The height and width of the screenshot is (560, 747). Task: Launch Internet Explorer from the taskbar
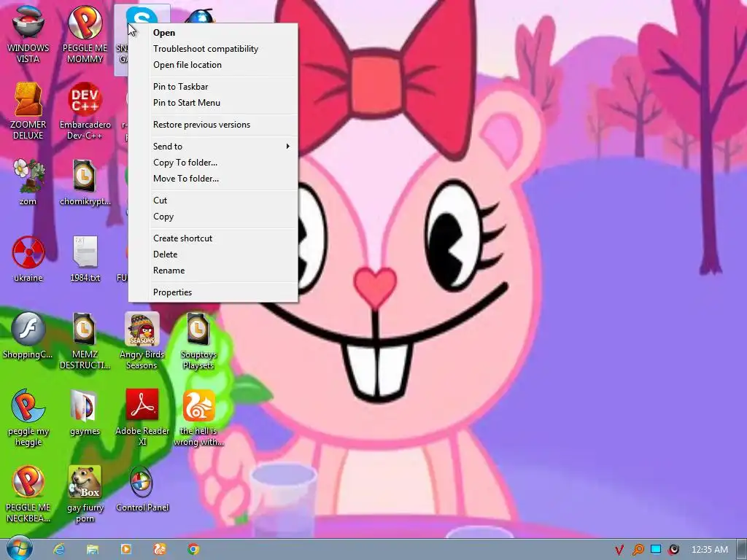point(59,549)
